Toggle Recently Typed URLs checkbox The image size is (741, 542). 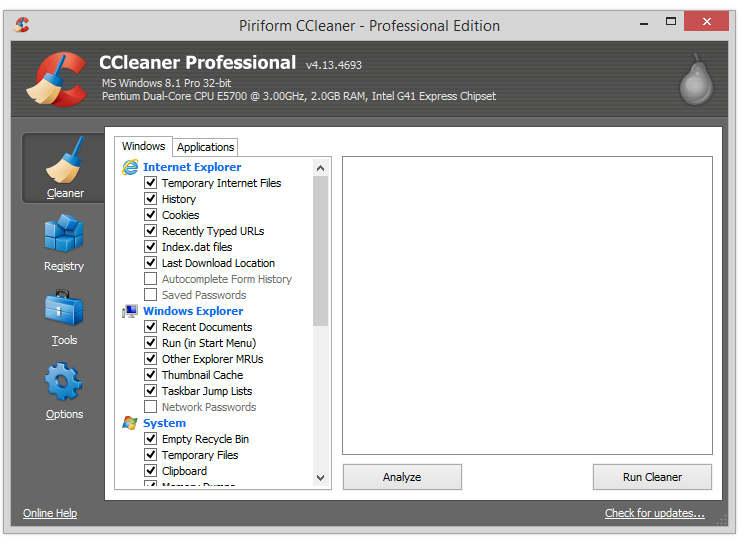pyautogui.click(x=151, y=231)
